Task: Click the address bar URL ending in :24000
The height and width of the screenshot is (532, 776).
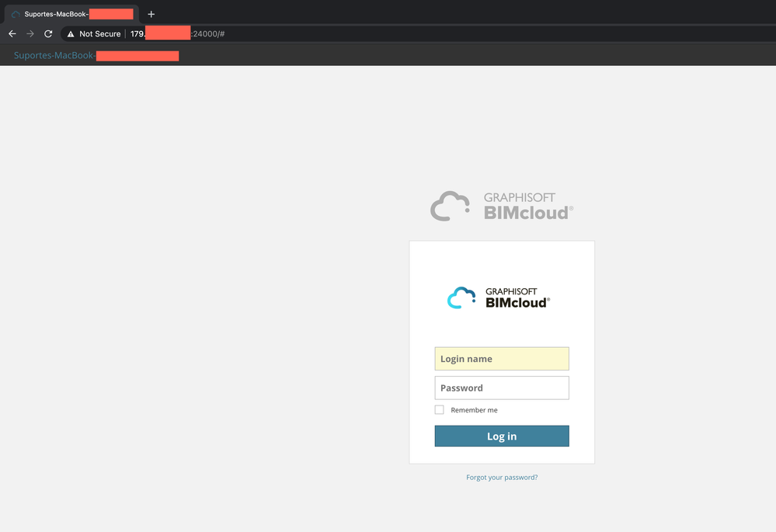Action: 177,33
